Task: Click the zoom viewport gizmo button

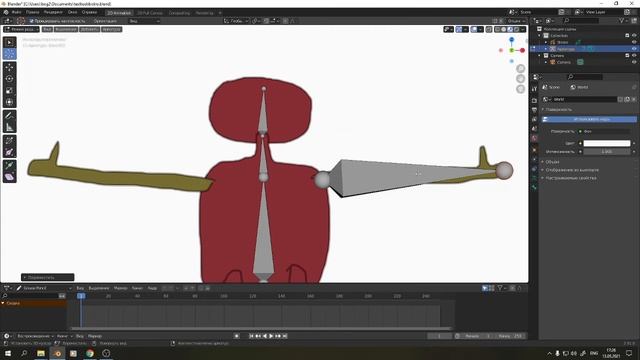Action: coord(520,68)
